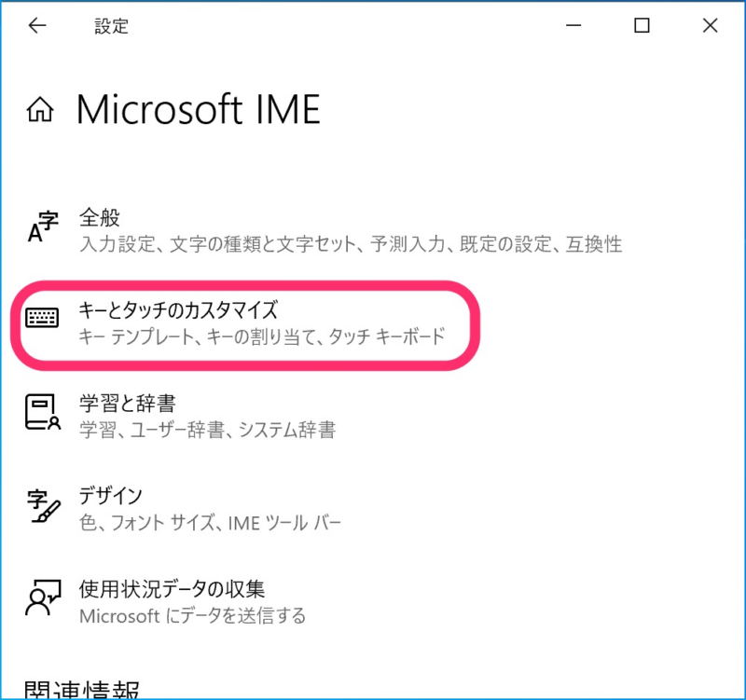The image size is (746, 700).
Task: Click the feedback person icon for 使用状況データの収集
Action: 43,597
